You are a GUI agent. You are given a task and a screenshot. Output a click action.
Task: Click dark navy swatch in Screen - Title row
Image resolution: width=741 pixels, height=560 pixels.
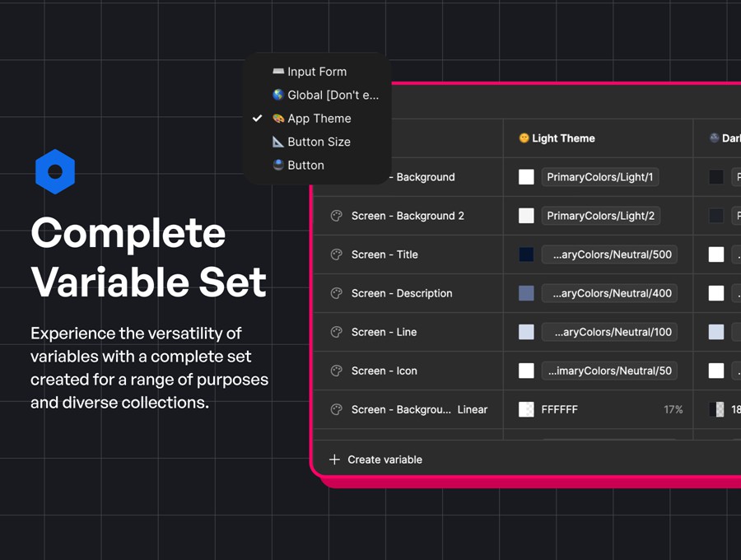tap(526, 254)
